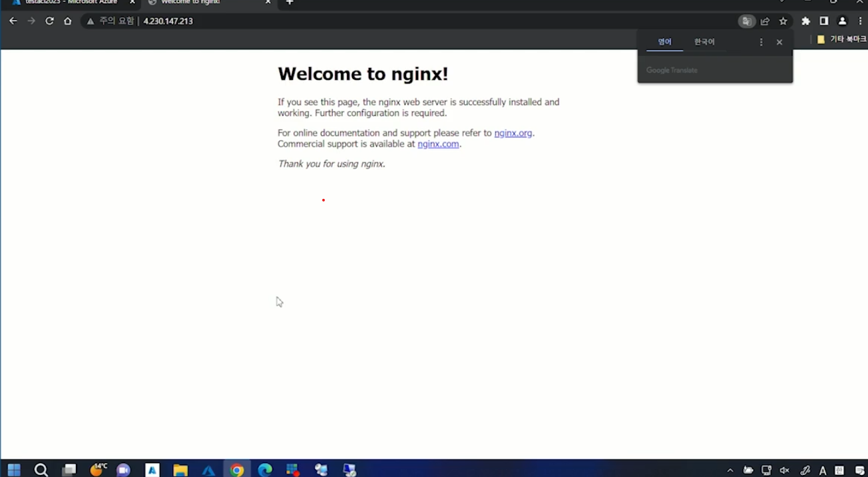The height and width of the screenshot is (477, 868).
Task: Click the 'Thank you for using nginx.' text
Action: click(331, 164)
